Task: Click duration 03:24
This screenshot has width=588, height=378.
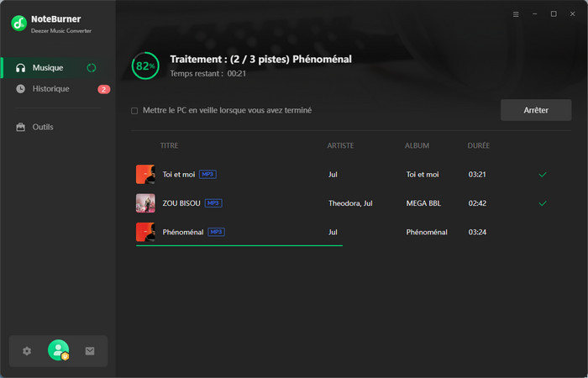Action: (x=477, y=232)
